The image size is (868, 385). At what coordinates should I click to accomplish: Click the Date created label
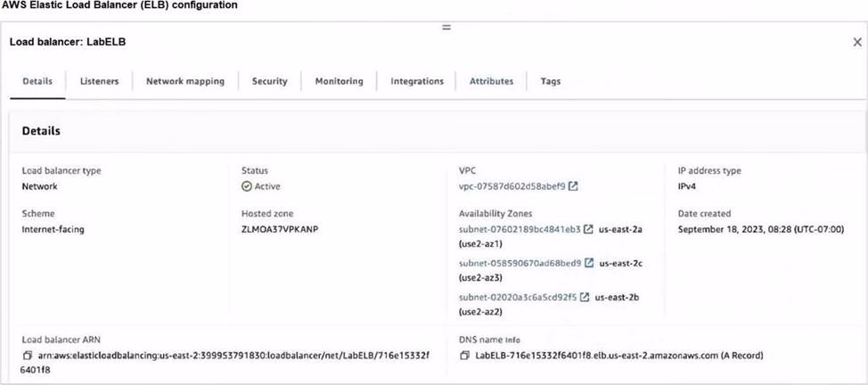tap(705, 214)
